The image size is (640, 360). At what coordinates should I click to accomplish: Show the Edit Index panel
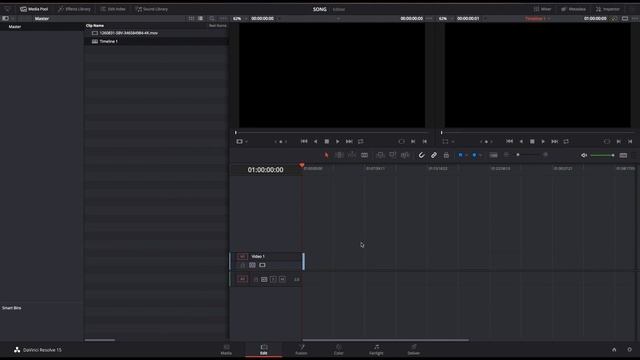pos(113,9)
